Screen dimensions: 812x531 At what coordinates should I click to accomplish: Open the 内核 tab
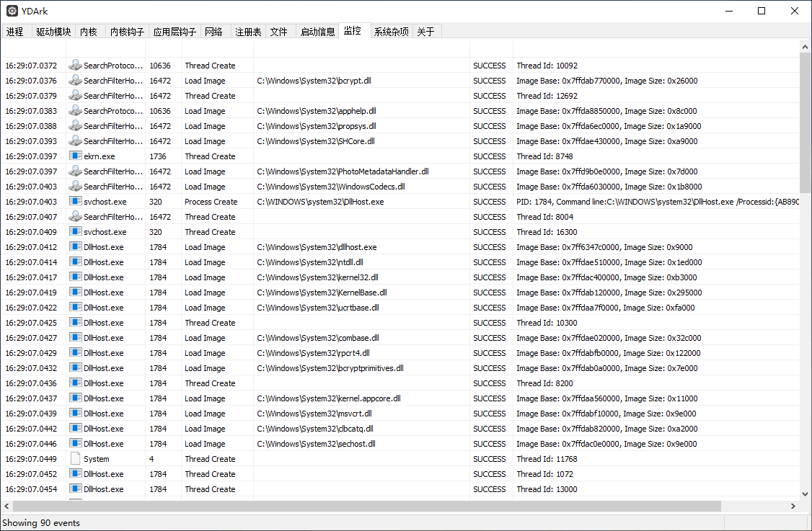point(89,32)
